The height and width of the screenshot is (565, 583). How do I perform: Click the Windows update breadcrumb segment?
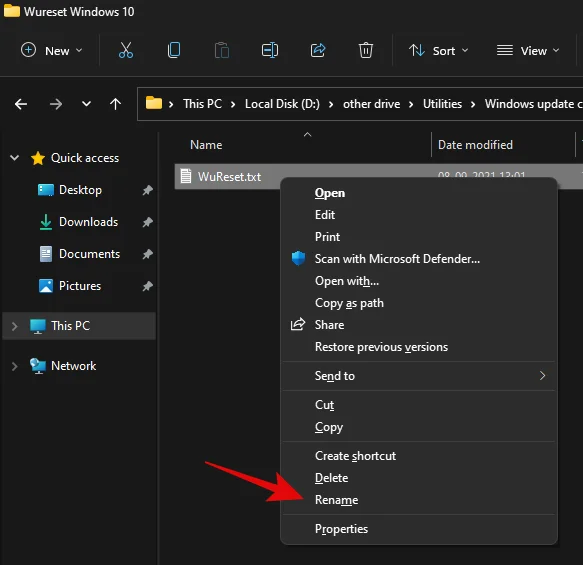[533, 104]
